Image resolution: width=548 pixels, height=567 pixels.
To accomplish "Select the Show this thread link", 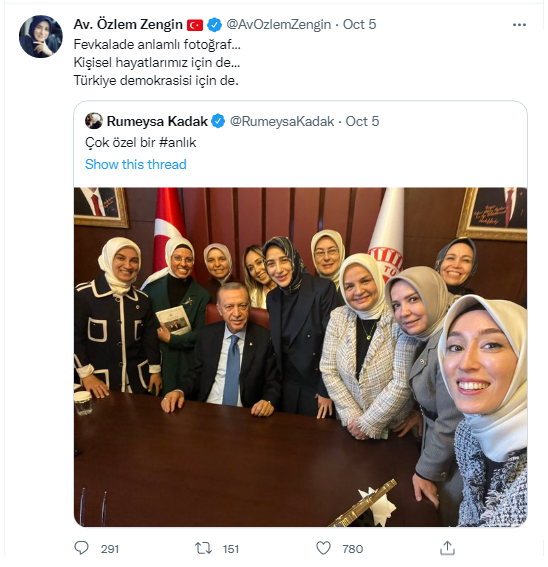I will click(x=136, y=165).
